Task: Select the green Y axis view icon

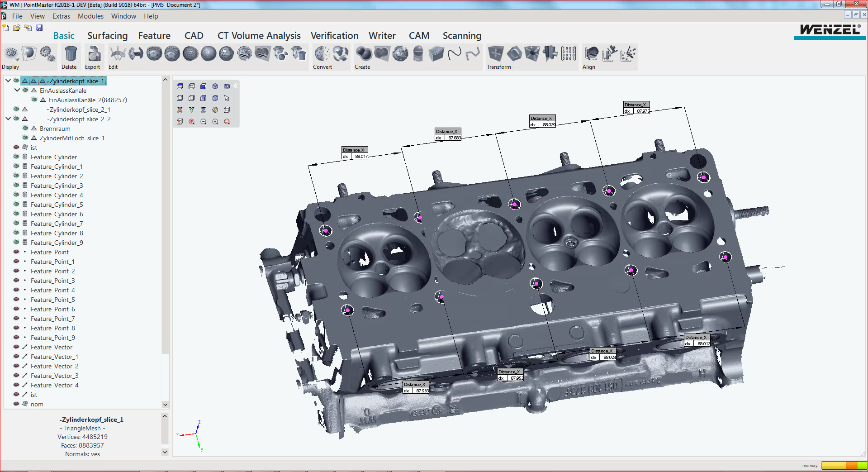Action: tap(192, 110)
